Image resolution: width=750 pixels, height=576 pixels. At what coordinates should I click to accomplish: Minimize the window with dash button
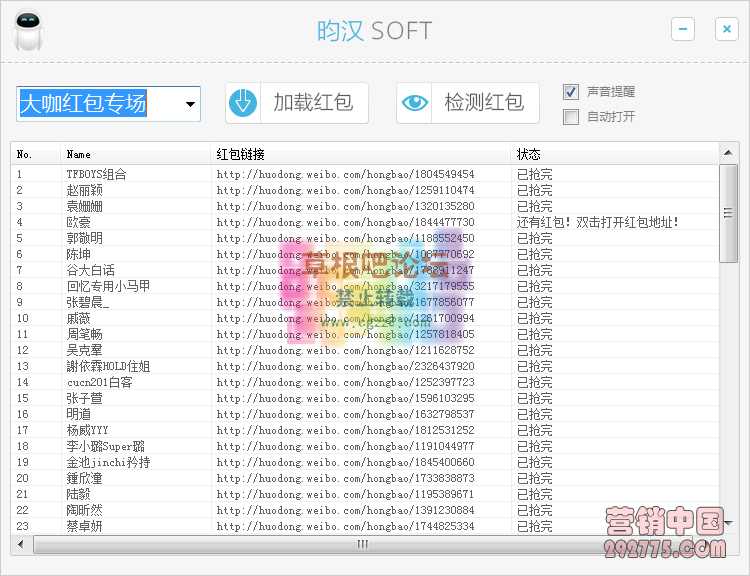point(683,29)
